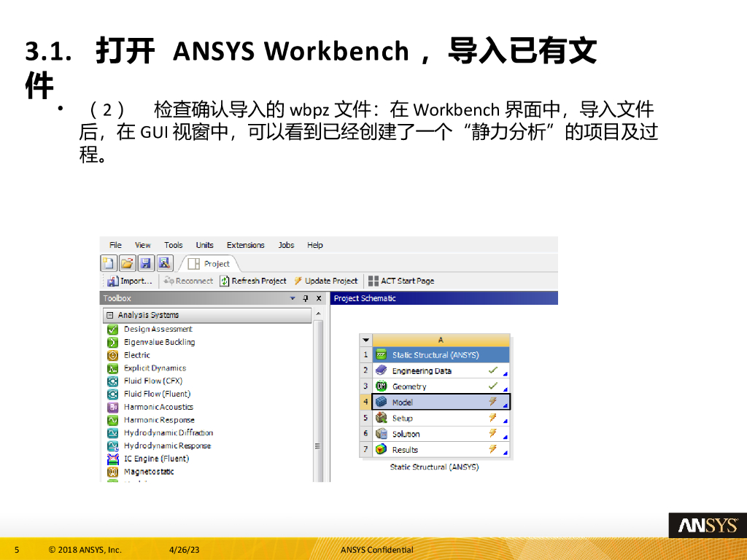Select Fluid Flow (Fluent) icon

tap(112, 394)
